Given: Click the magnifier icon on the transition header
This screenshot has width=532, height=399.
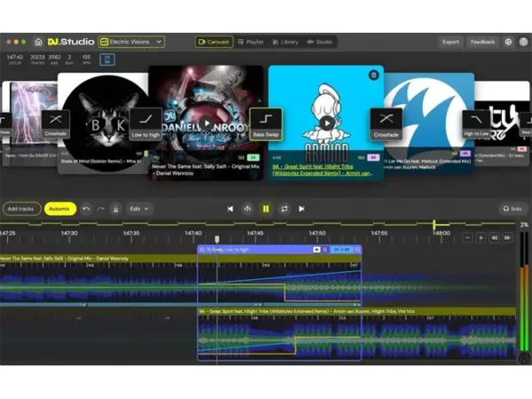Looking at the screenshot, I should coord(357,250).
